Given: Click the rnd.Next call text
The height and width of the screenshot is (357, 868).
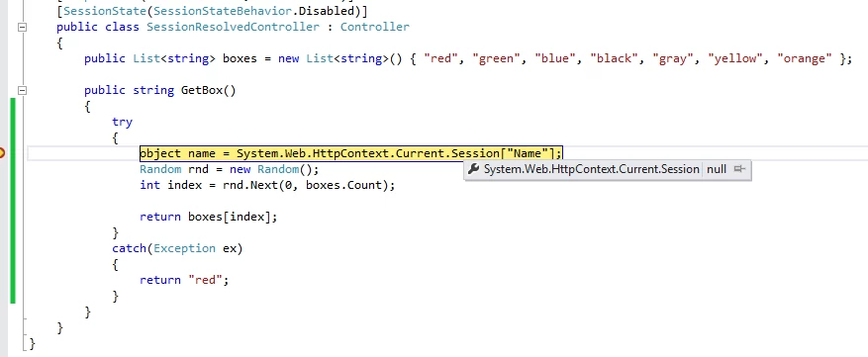Looking at the screenshot, I should click(x=309, y=185).
